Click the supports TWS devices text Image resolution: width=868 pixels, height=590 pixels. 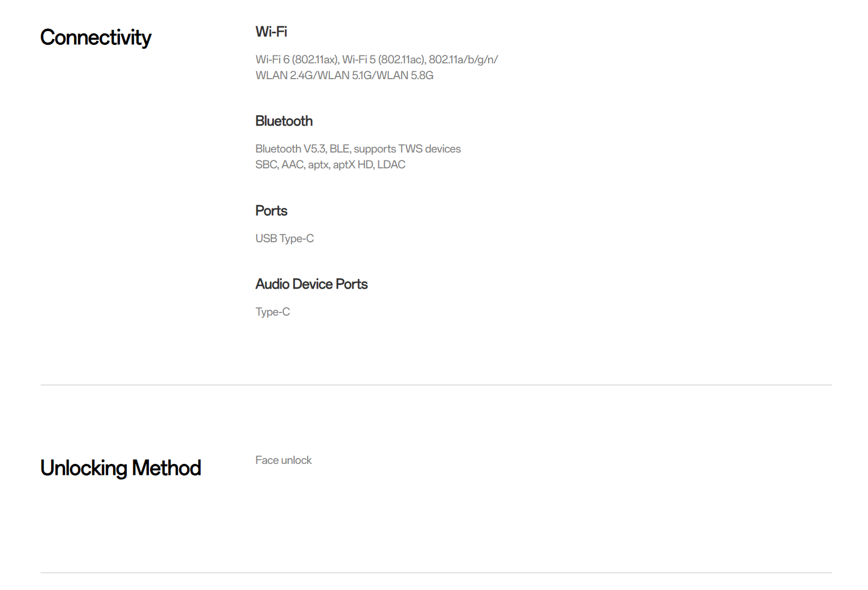click(407, 149)
